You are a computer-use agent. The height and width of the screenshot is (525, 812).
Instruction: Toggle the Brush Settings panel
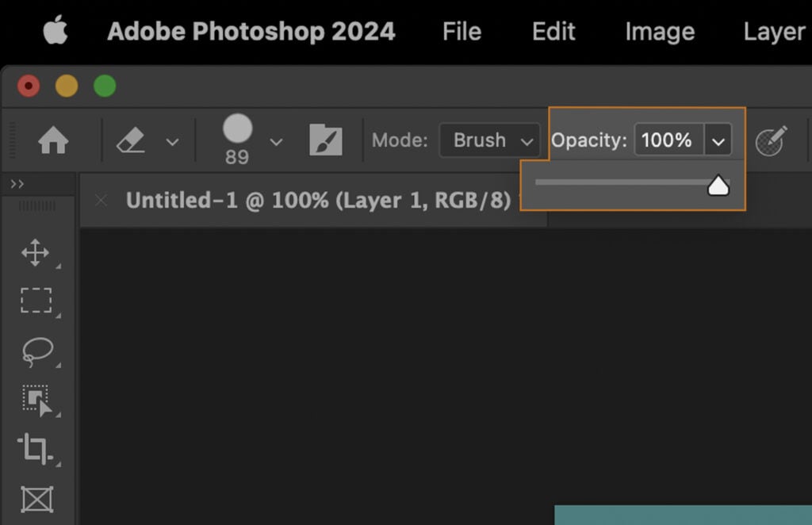[x=325, y=140]
